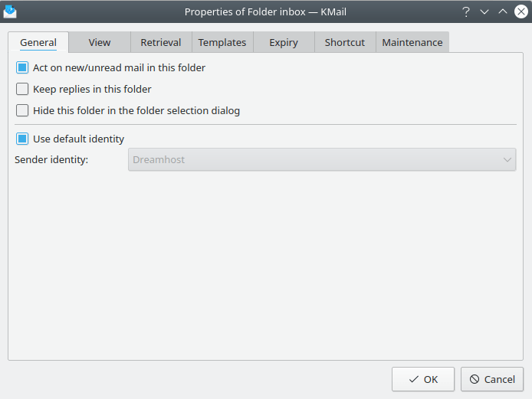Confirm changes with the OK button
This screenshot has height=399, width=532.
423,379
